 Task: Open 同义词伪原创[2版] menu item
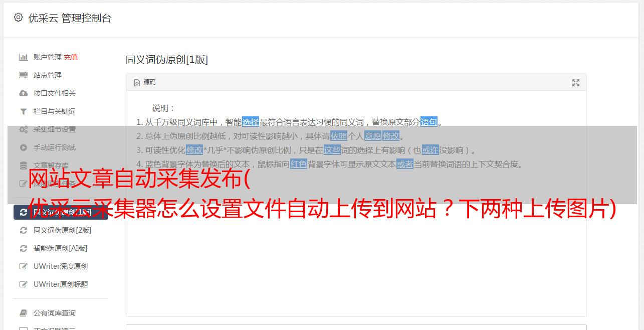point(62,230)
